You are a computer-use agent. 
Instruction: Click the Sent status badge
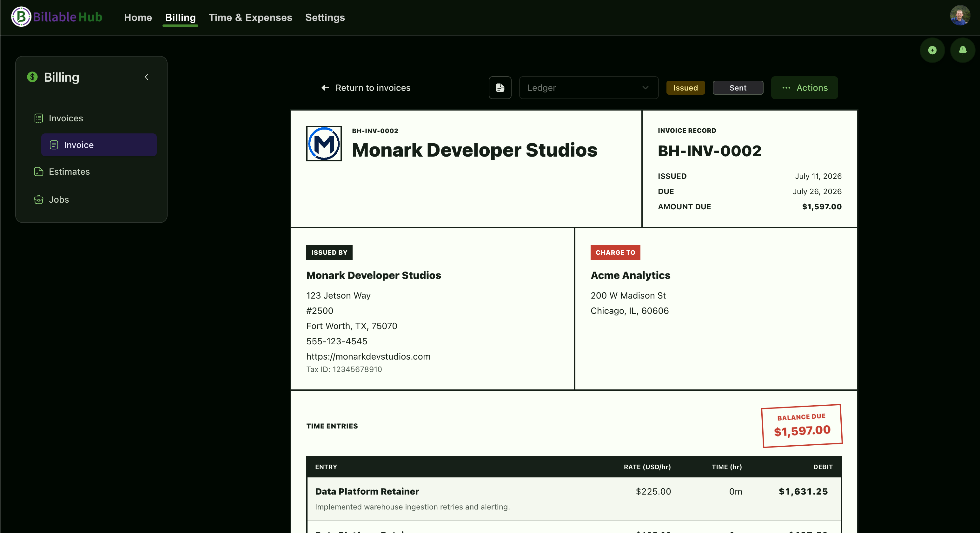tap(738, 88)
